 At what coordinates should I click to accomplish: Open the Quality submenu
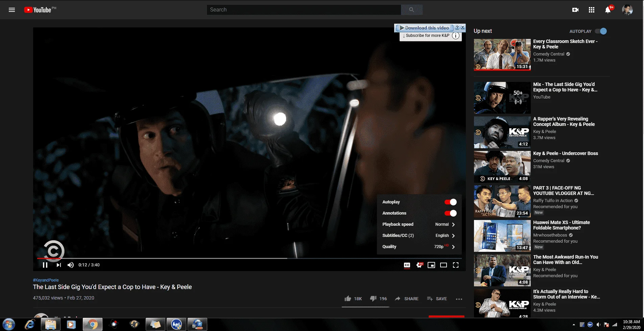[x=419, y=247]
